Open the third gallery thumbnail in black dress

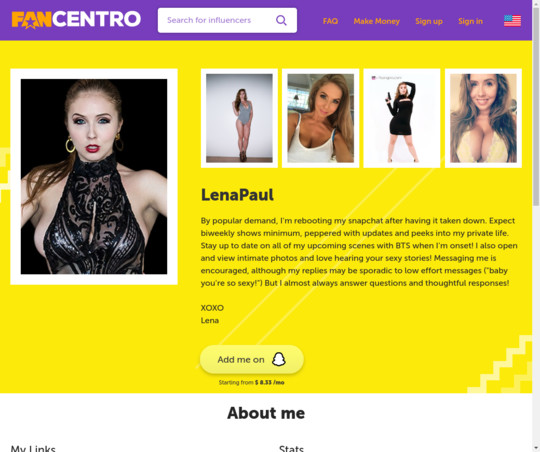(x=402, y=118)
